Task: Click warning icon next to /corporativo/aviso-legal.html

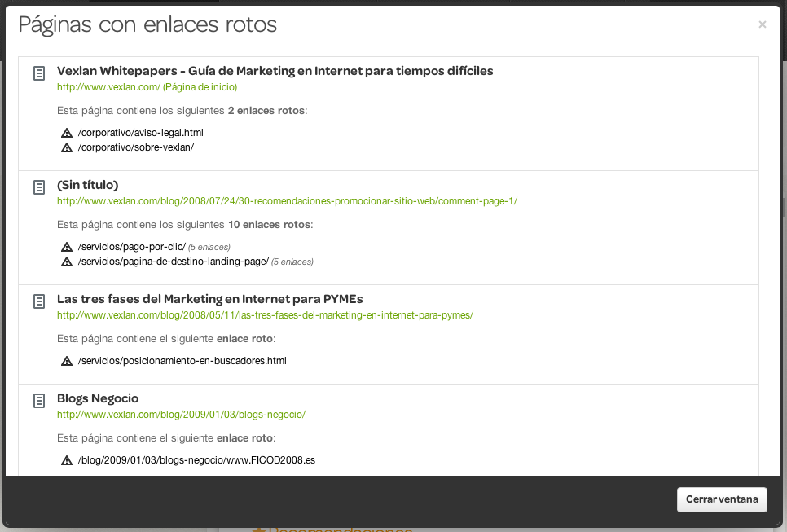Action: click(x=67, y=133)
